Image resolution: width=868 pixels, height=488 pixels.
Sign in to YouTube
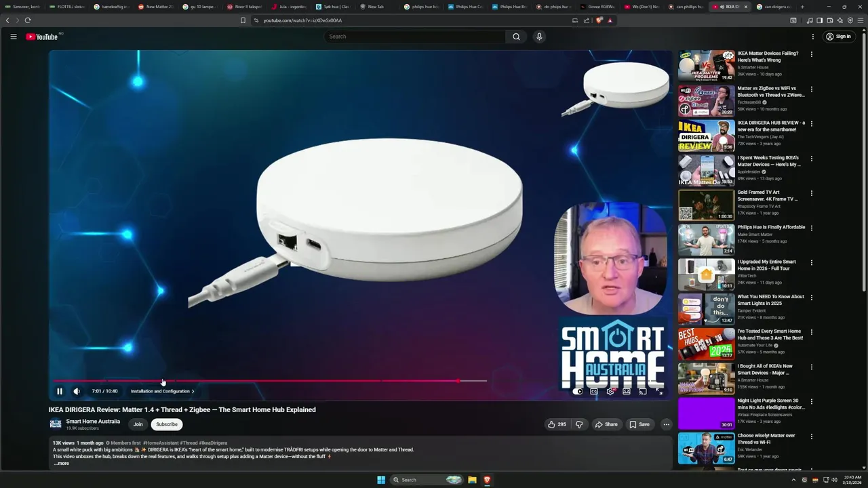coord(838,37)
